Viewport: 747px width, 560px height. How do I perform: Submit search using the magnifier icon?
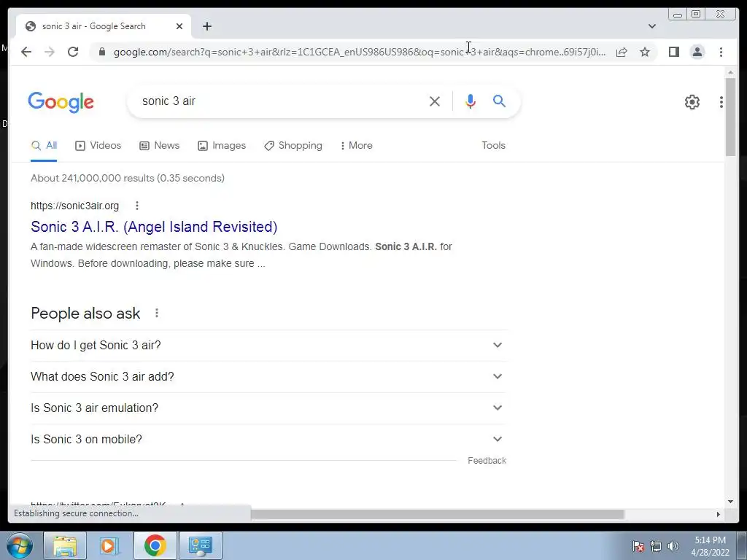pyautogui.click(x=499, y=101)
